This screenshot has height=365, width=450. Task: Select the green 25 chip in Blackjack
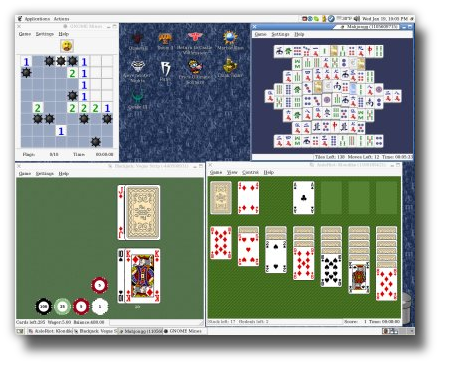pyautogui.click(x=62, y=306)
